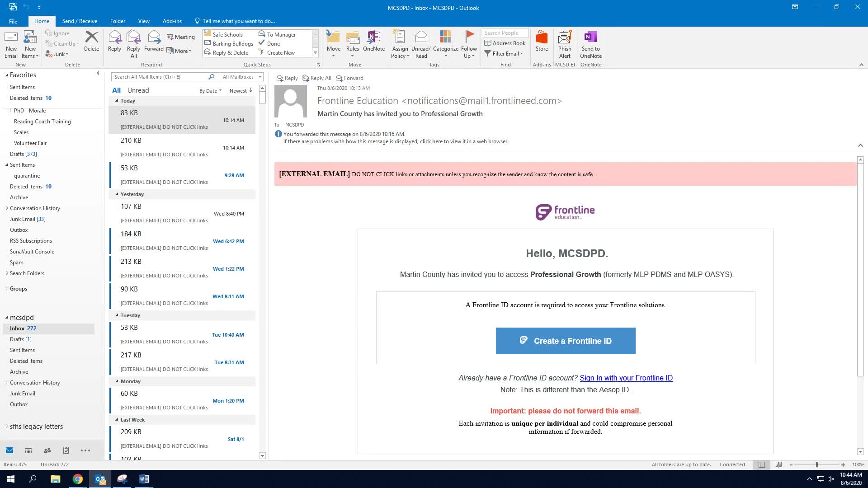Adjust the zoom slider handle

tap(816, 465)
